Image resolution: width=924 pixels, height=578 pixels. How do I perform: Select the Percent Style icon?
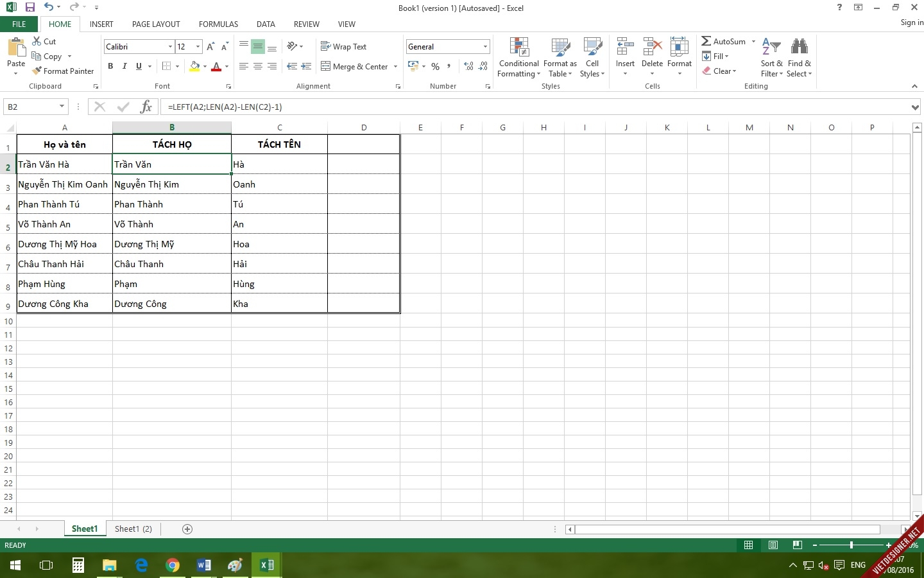435,66
